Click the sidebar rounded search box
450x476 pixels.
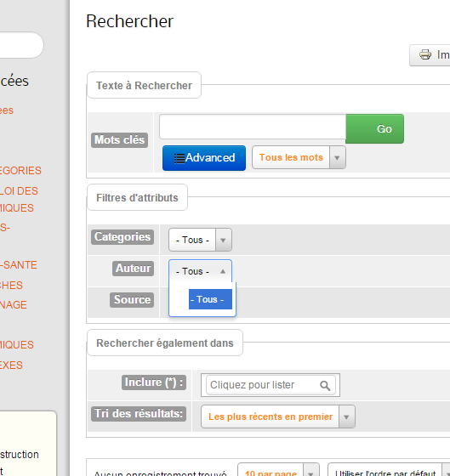(x=21, y=45)
